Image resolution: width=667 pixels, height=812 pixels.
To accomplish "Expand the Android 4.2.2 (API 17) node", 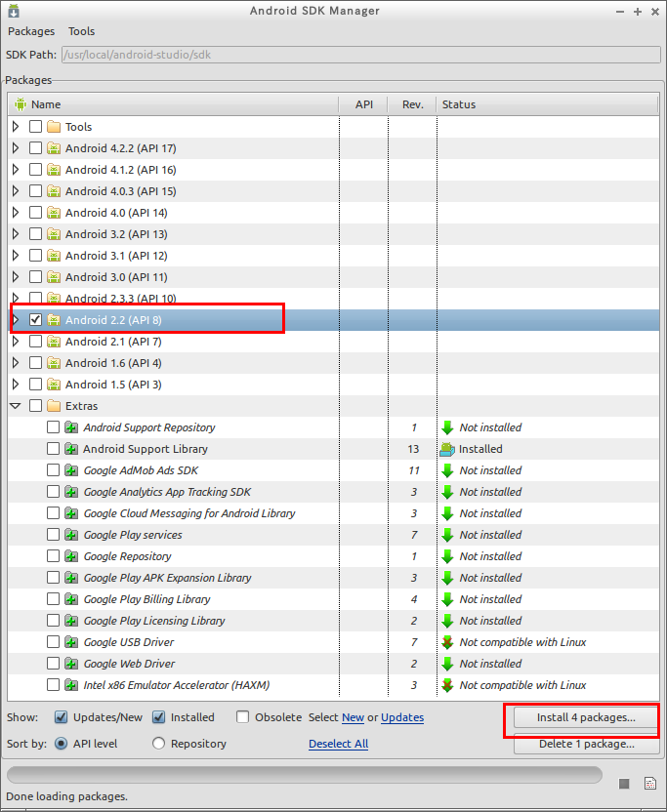I will (16, 148).
